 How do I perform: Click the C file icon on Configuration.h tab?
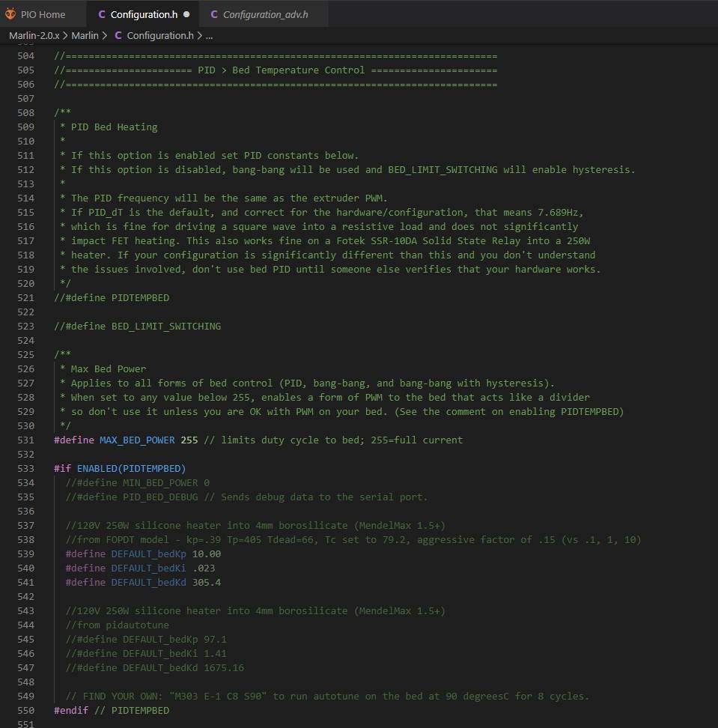(x=102, y=14)
